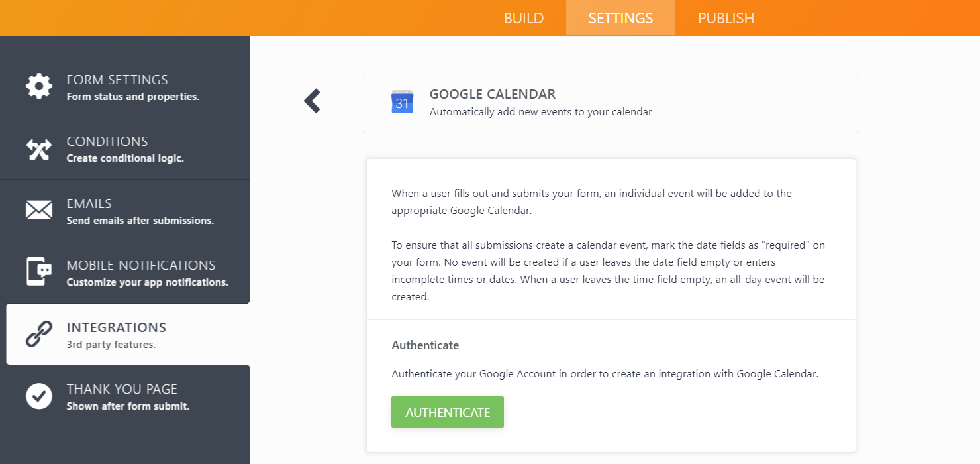Click the Mobile Notifications phone icon
980x464 pixels.
(x=38, y=272)
